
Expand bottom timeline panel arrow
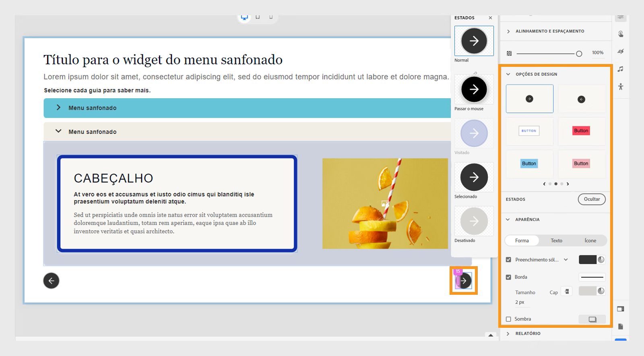click(491, 335)
